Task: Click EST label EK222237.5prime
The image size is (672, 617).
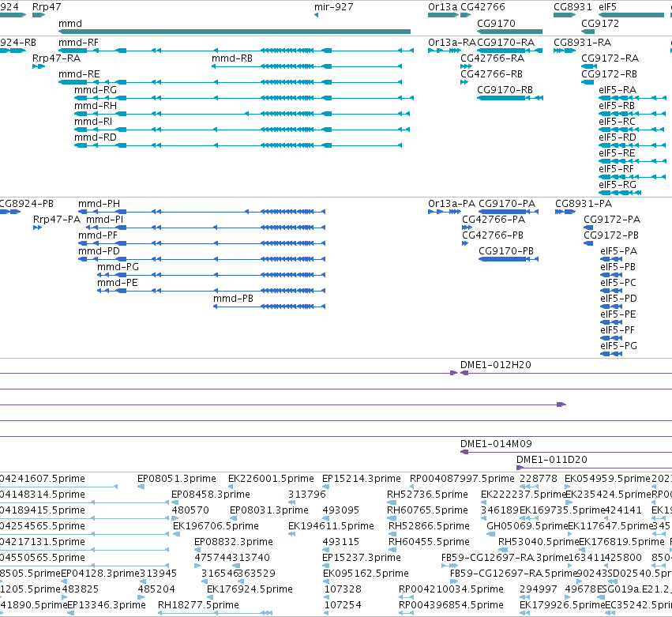Action: (524, 495)
